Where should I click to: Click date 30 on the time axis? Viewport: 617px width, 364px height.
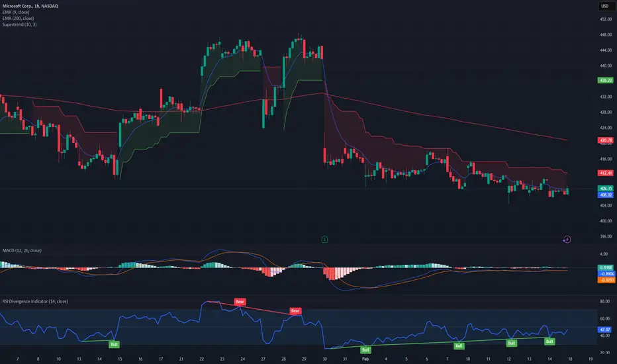(324, 359)
